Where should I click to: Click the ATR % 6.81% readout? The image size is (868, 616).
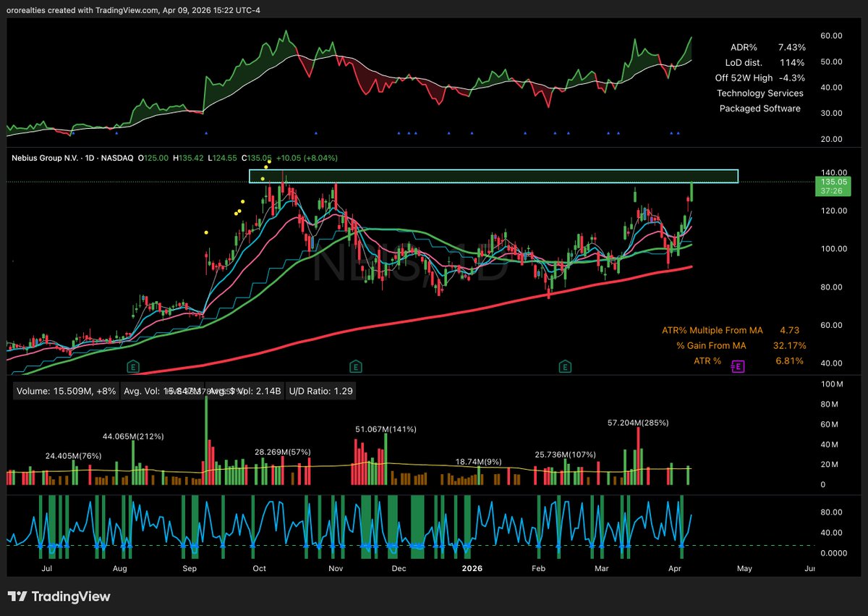(749, 360)
